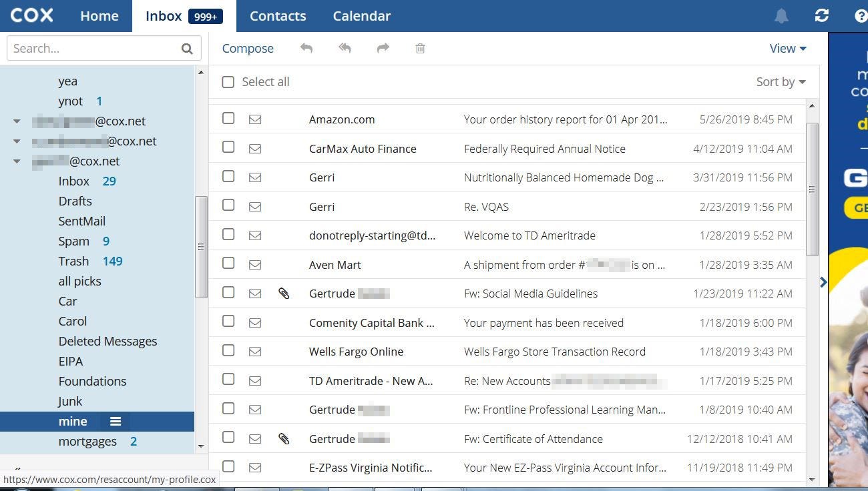Viewport: 868px width, 491px height.
Task: Check the Welcome to TD Ameritrade email checkbox
Action: pyautogui.click(x=228, y=234)
